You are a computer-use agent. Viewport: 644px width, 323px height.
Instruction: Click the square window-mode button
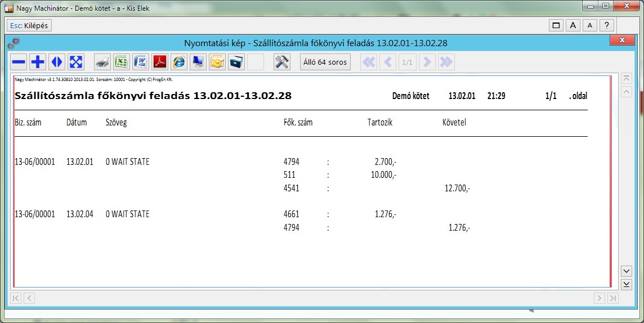coord(557,25)
